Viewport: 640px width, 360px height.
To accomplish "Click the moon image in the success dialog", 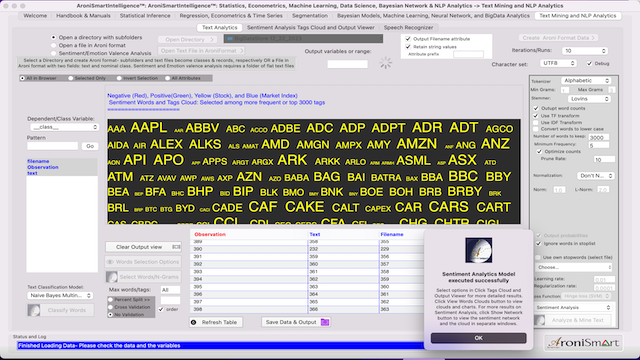I will click(x=478, y=250).
